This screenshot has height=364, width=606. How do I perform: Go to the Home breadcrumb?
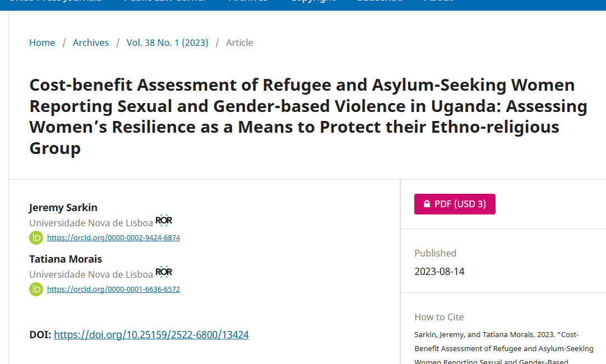pos(42,43)
